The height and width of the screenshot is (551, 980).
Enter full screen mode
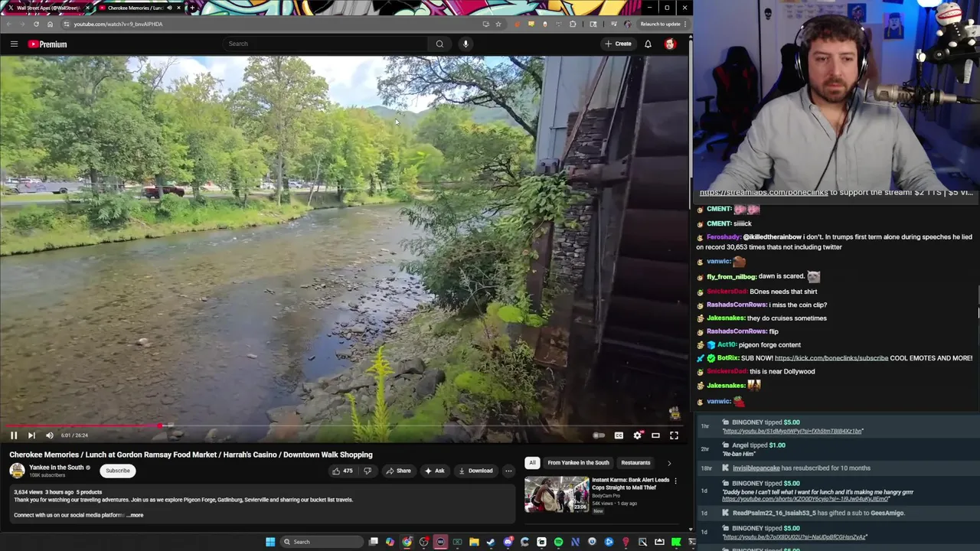674,435
